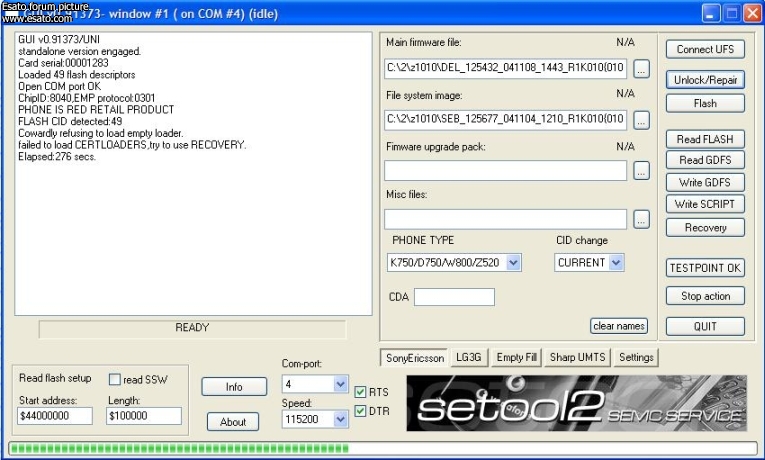This screenshot has height=460, width=765.
Task: Click Stop action
Action: click(x=705, y=296)
